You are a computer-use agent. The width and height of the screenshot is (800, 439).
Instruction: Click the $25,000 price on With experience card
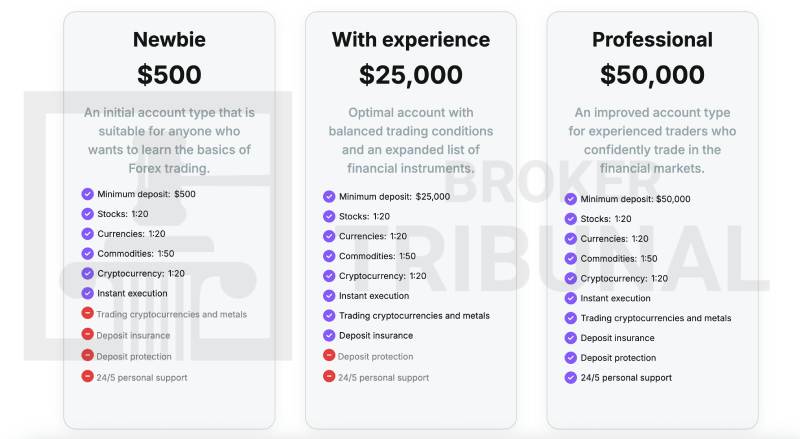click(411, 75)
